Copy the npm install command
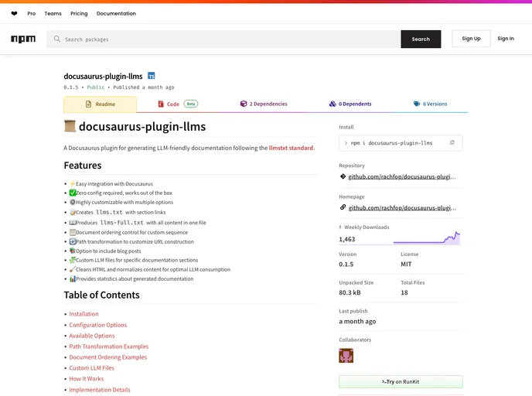The width and height of the screenshot is (532, 396). [452, 143]
